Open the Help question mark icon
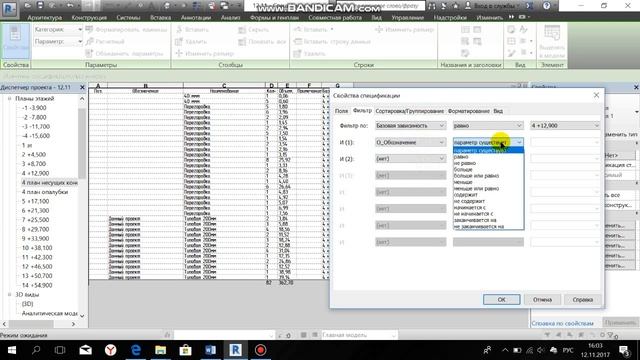640x360 pixels. [x=547, y=5]
